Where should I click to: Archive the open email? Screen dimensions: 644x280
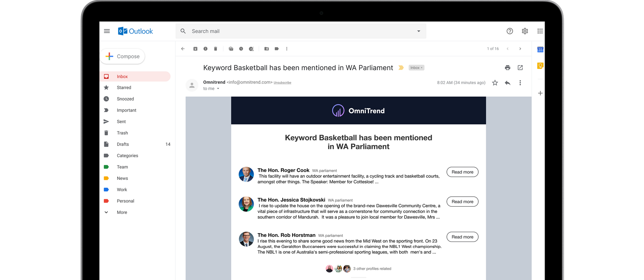[195, 49]
